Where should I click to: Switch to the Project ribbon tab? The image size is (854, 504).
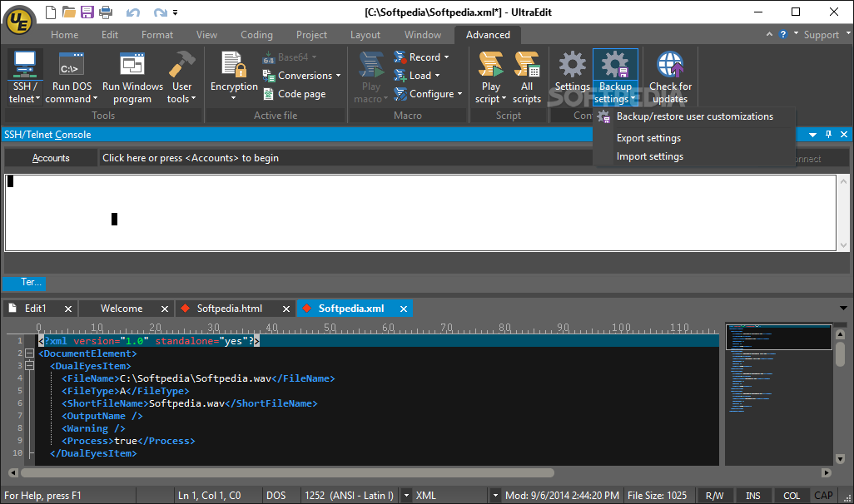tap(311, 35)
